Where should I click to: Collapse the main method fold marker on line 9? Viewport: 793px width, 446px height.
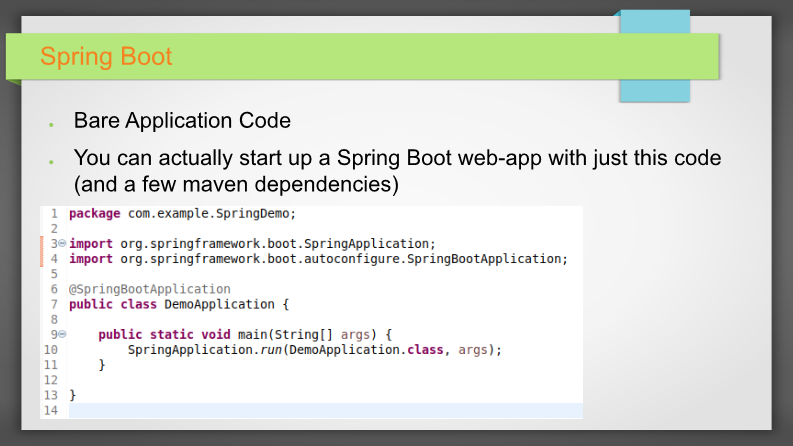coord(62,334)
